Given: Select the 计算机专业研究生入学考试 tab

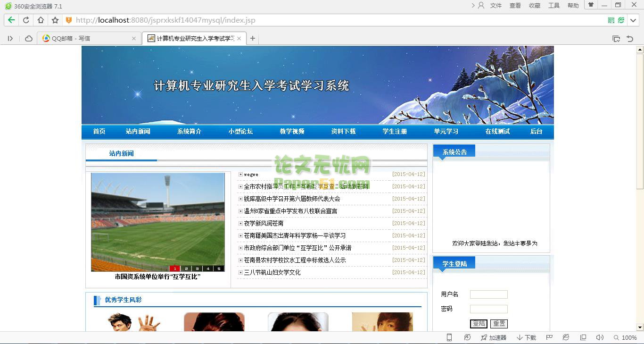Looking at the screenshot, I should (x=194, y=39).
